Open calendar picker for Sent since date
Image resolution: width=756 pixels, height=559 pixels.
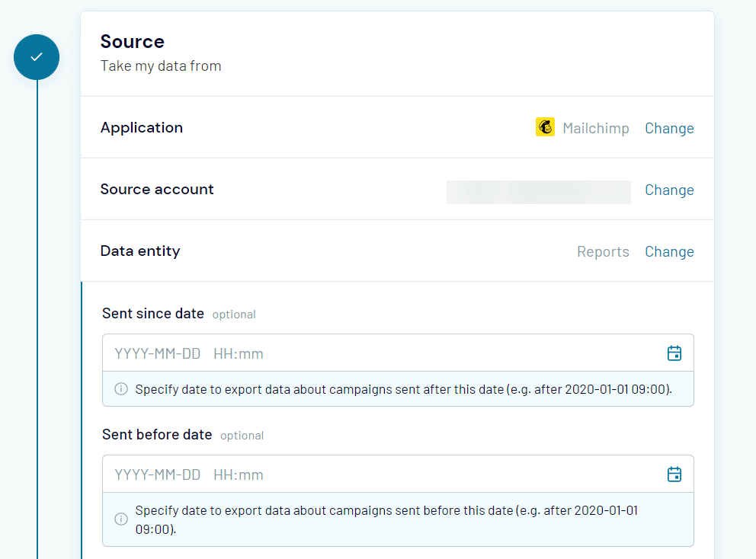pos(674,353)
